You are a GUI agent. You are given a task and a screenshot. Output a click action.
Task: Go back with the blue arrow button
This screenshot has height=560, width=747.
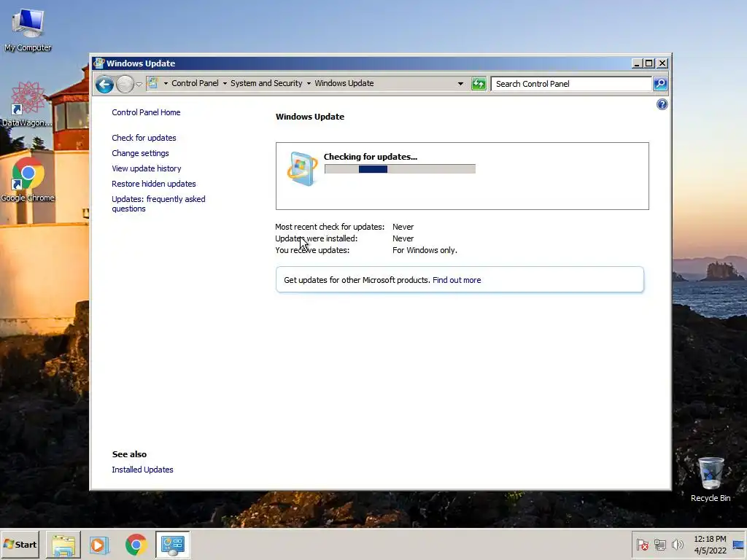click(104, 85)
